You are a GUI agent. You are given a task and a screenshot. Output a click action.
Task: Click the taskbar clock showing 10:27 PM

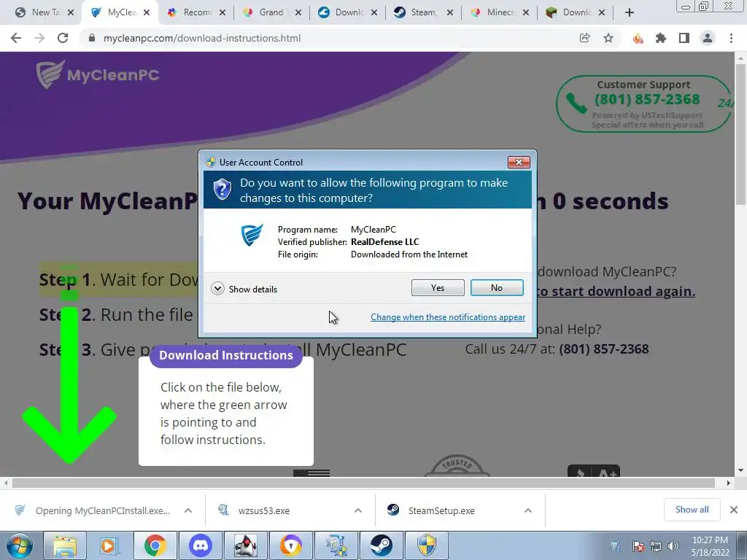click(710, 546)
